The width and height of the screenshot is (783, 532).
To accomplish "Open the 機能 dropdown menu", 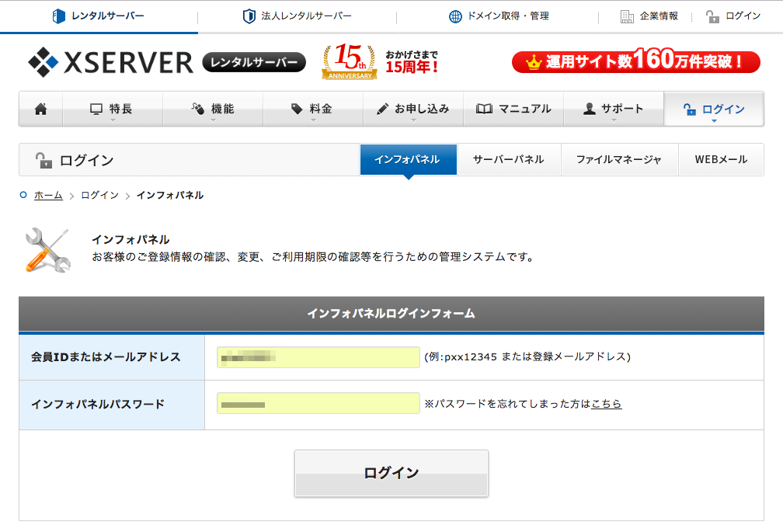I will tap(213, 109).
